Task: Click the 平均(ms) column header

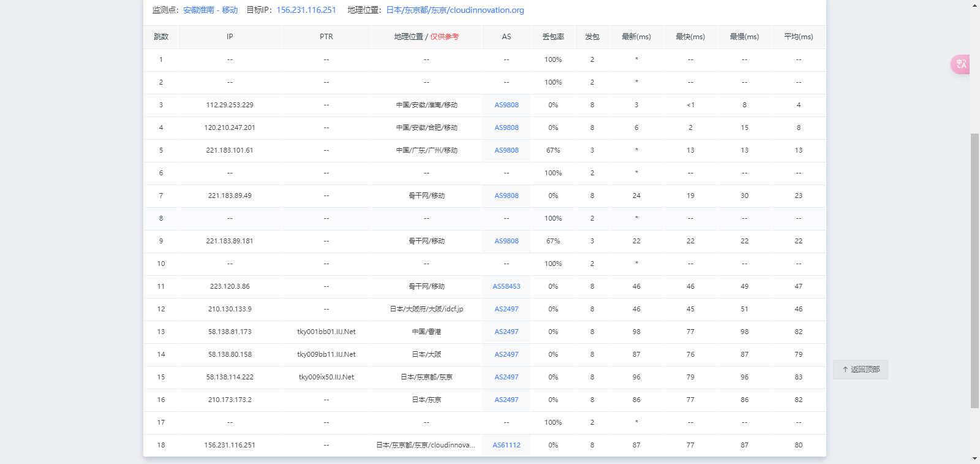Action: [798, 37]
